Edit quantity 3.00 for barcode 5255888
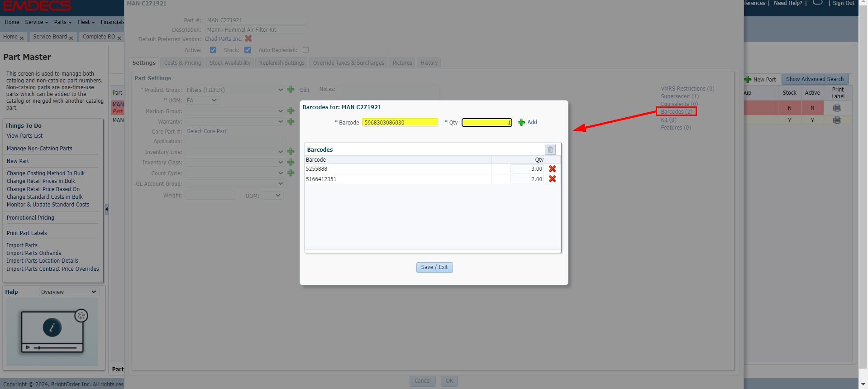Viewport: 868px width, 389px height. tap(527, 169)
